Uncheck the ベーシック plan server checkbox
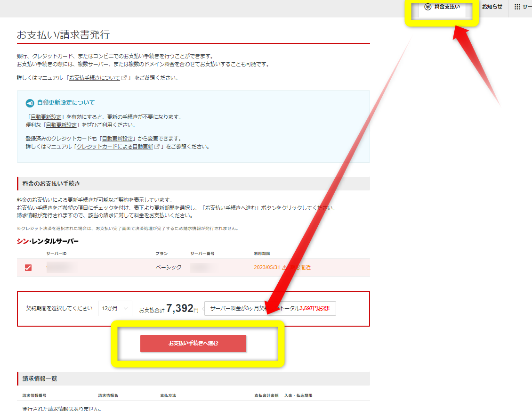The image size is (532, 411). [x=28, y=268]
